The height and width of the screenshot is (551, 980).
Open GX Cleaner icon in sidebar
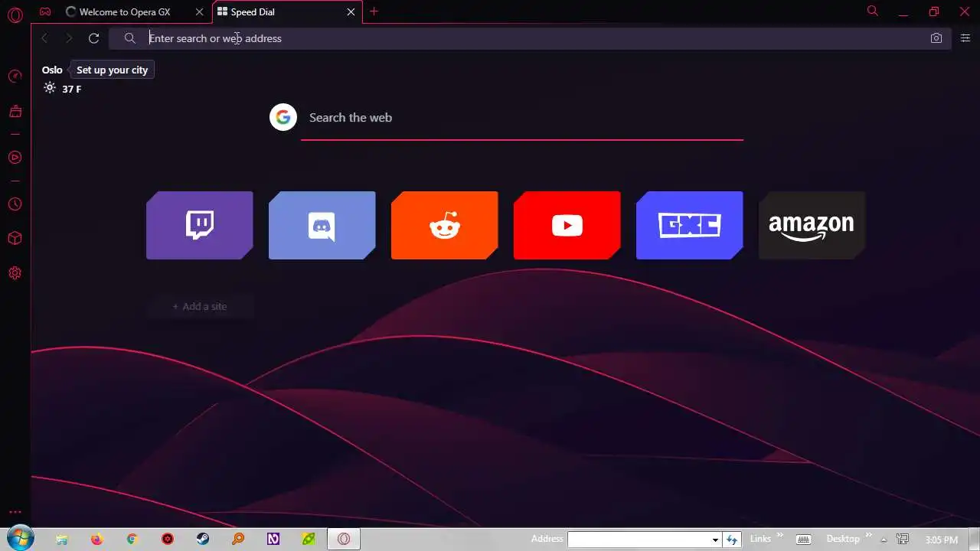15,112
